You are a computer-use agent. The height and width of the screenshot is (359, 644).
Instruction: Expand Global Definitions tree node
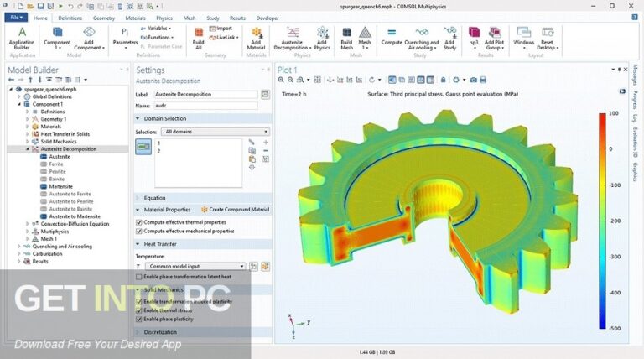(19, 97)
